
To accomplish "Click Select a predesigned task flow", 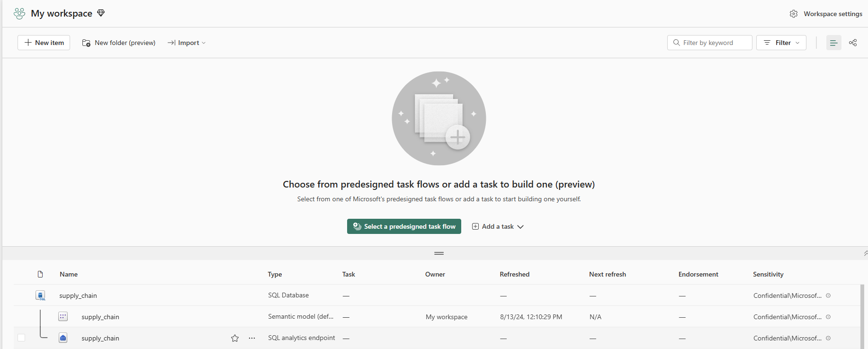I will [x=404, y=226].
